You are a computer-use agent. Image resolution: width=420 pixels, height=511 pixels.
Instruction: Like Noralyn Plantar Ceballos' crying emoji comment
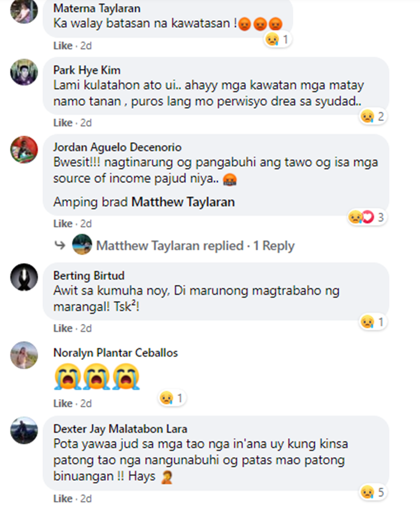(63, 404)
